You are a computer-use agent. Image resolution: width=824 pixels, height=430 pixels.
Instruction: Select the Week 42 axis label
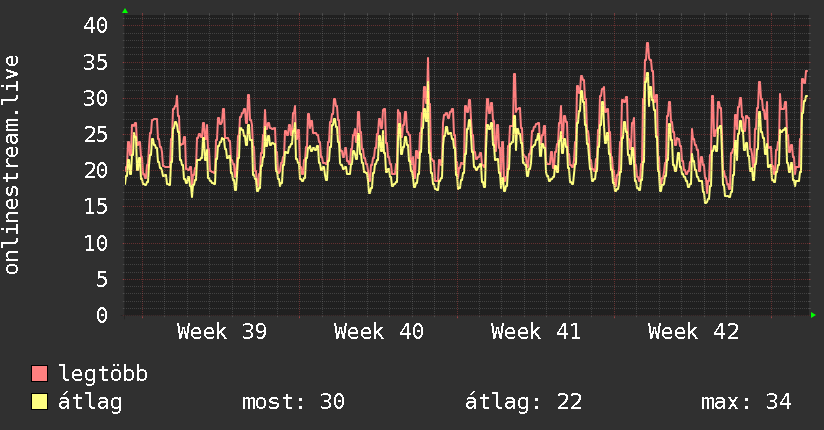693,332
